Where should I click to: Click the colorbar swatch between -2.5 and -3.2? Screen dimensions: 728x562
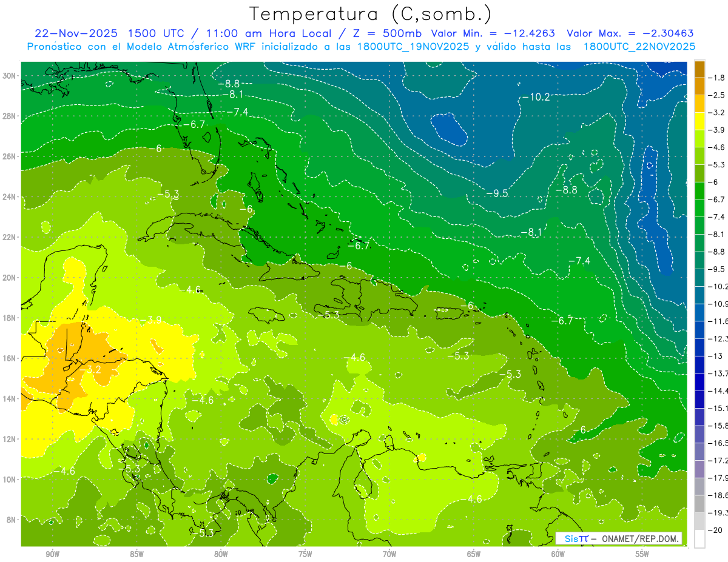pos(699,104)
